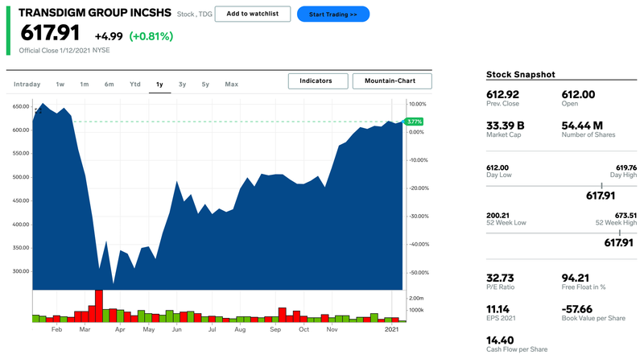Click the 32.73 P/E Ratio value

[500, 278]
